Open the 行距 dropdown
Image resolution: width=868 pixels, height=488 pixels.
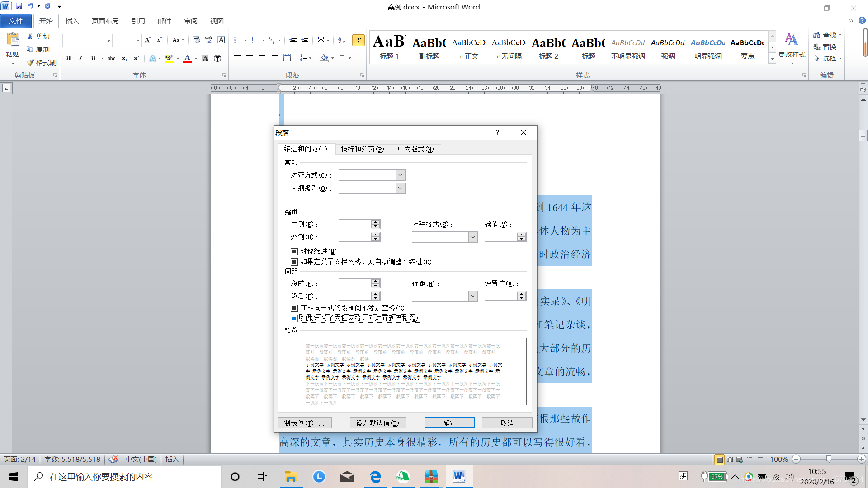pyautogui.click(x=473, y=296)
